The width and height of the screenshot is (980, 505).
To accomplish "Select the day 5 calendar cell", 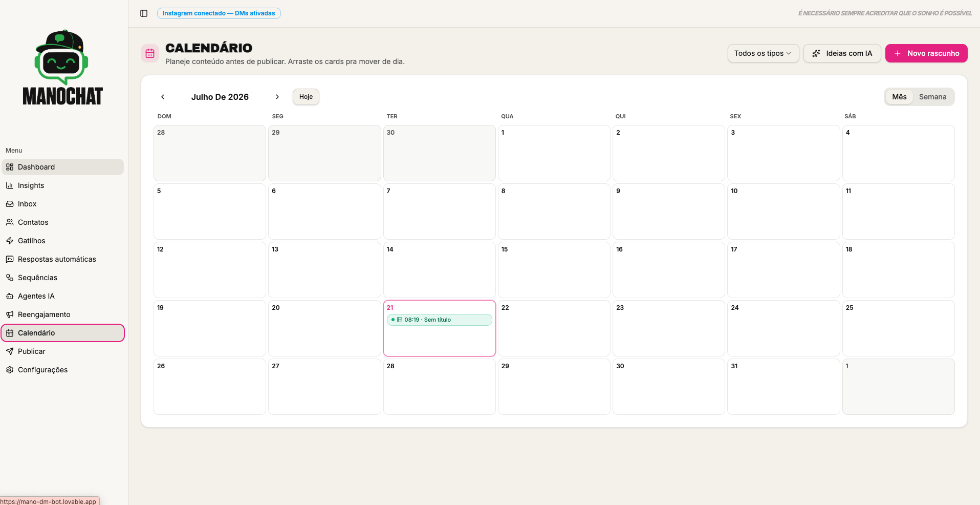I will [210, 212].
